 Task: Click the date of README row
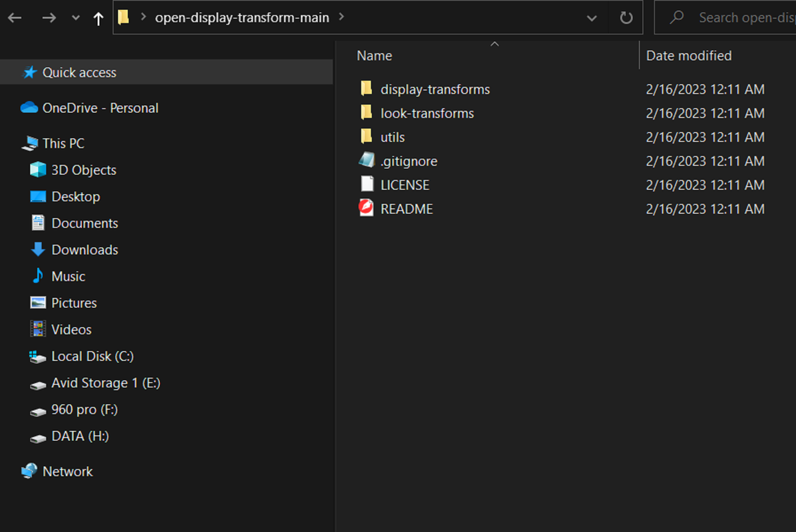point(705,209)
